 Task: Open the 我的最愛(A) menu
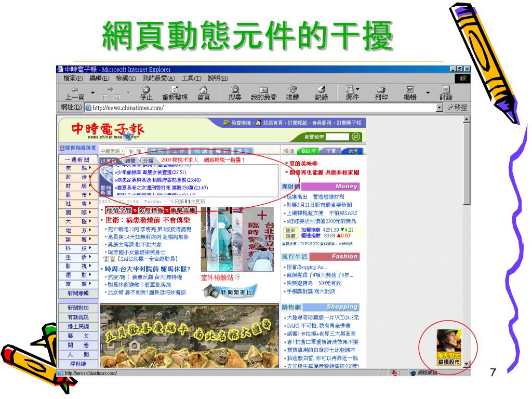[x=158, y=78]
